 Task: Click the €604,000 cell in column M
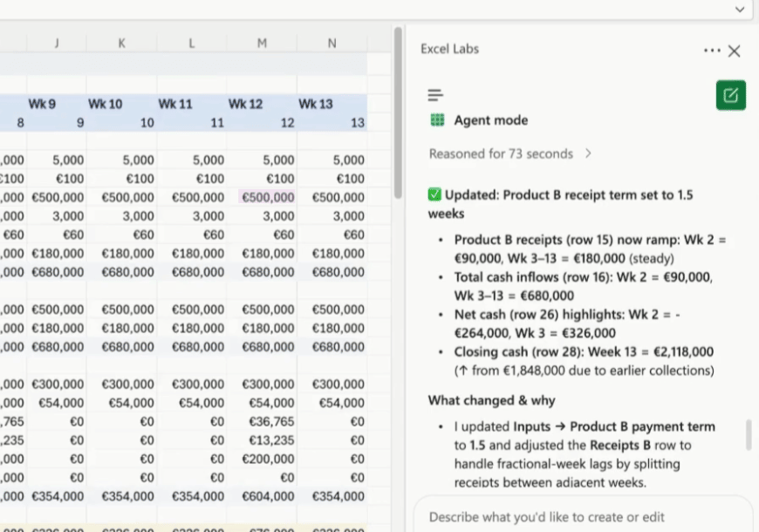tap(267, 496)
